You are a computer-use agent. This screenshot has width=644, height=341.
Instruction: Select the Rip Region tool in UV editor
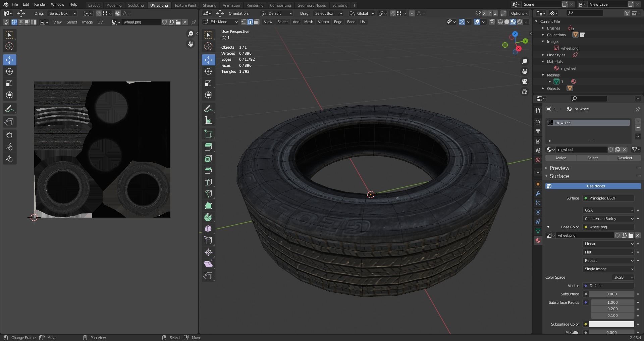pyautogui.click(x=9, y=122)
